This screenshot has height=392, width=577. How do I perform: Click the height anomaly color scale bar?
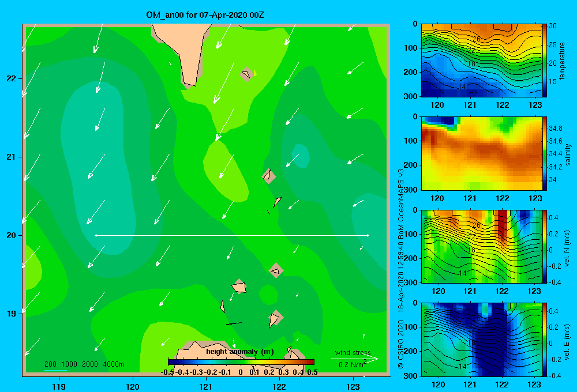[x=241, y=362]
